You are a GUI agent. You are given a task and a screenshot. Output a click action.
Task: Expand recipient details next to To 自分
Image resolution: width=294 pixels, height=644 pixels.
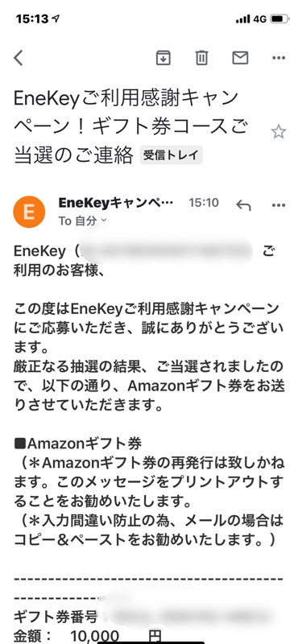[x=104, y=220]
